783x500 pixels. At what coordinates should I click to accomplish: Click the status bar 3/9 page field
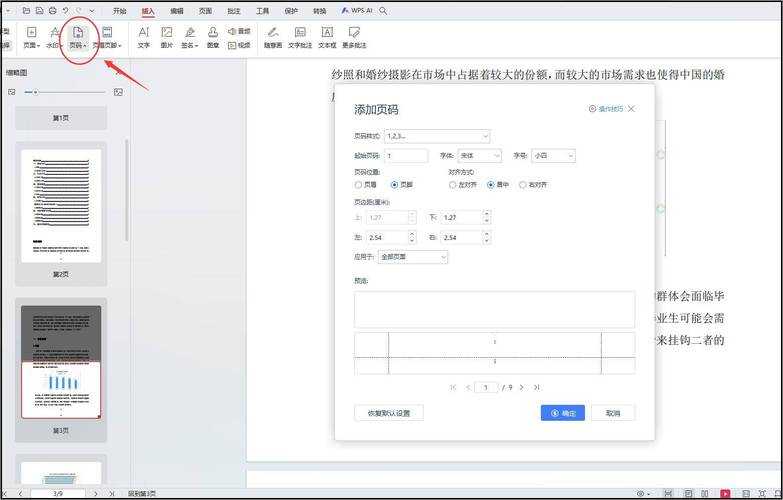coord(58,494)
